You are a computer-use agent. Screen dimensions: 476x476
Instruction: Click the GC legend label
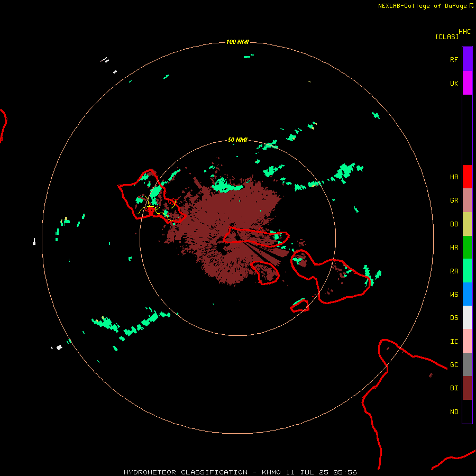(454, 364)
